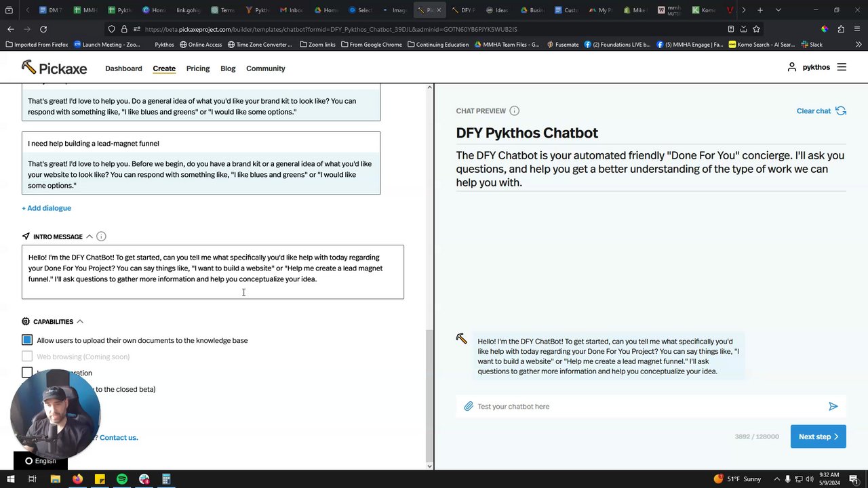Open the Continuing Education bookmark folder

point(438,45)
